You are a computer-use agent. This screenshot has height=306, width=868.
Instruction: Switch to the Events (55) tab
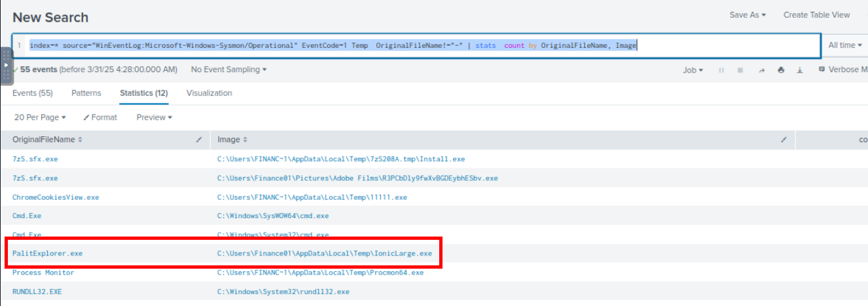coord(33,93)
